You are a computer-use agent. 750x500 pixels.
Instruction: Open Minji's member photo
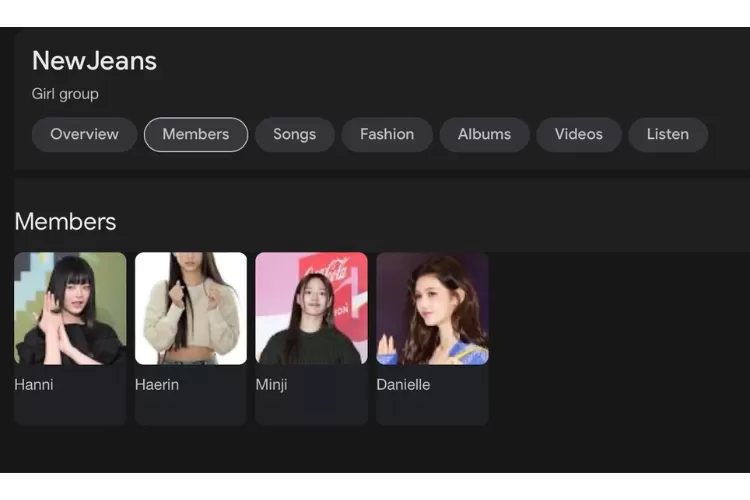click(x=311, y=309)
